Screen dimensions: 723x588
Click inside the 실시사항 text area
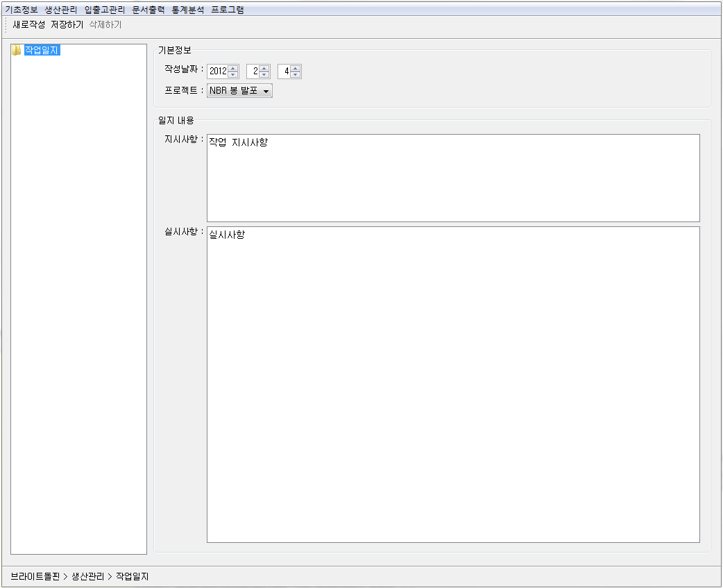pos(452,384)
